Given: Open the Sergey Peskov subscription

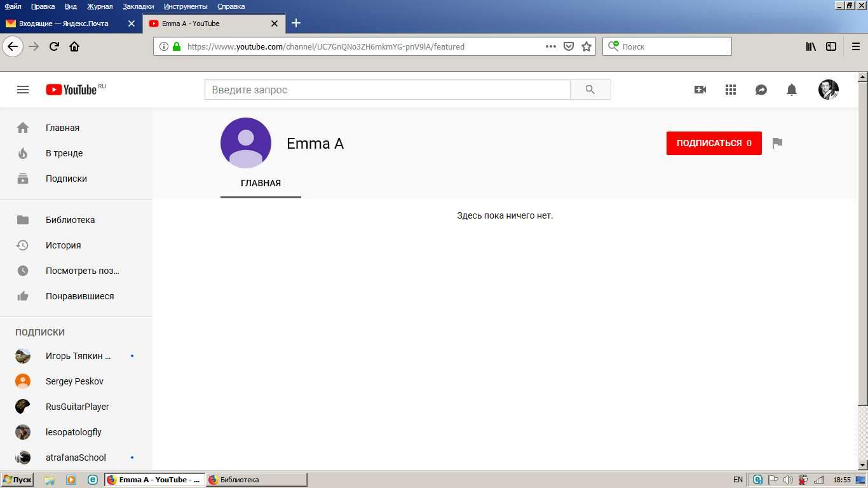Looking at the screenshot, I should (x=74, y=381).
